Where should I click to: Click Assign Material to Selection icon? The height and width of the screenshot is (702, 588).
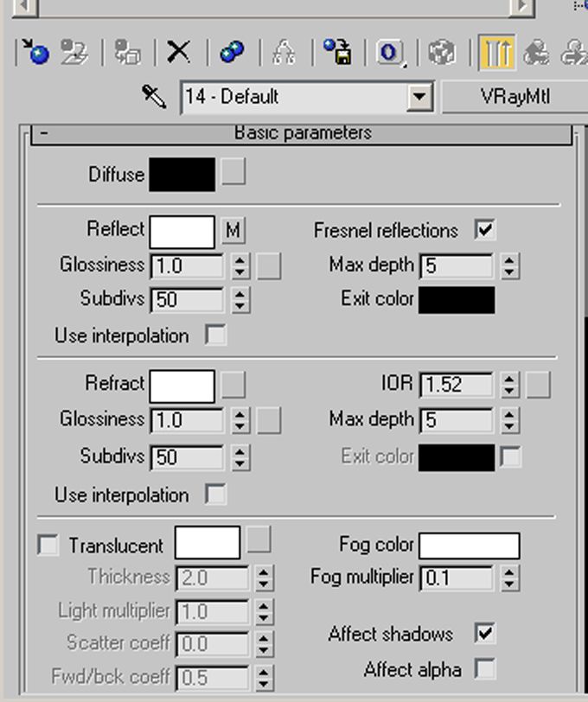pyautogui.click(x=129, y=52)
